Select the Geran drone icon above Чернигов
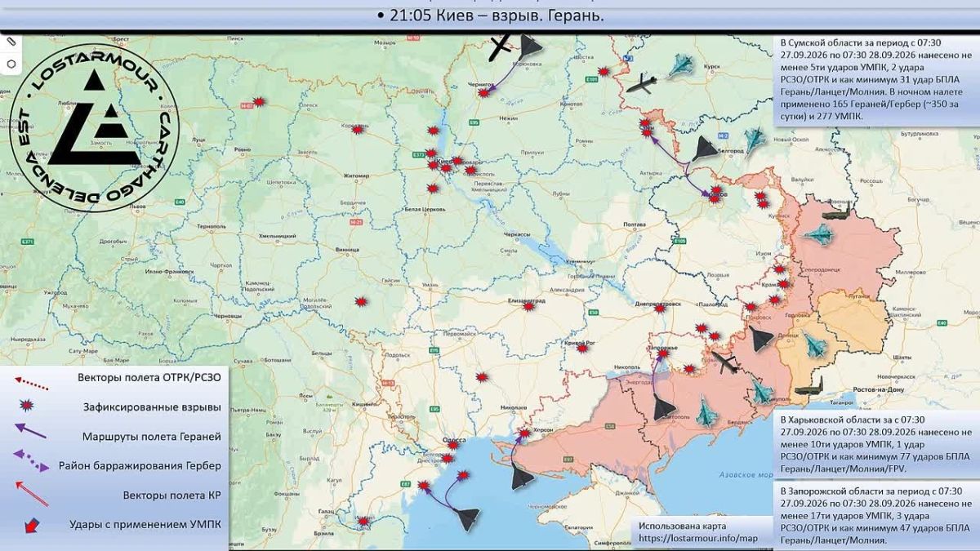980x551 pixels. pos(528,47)
